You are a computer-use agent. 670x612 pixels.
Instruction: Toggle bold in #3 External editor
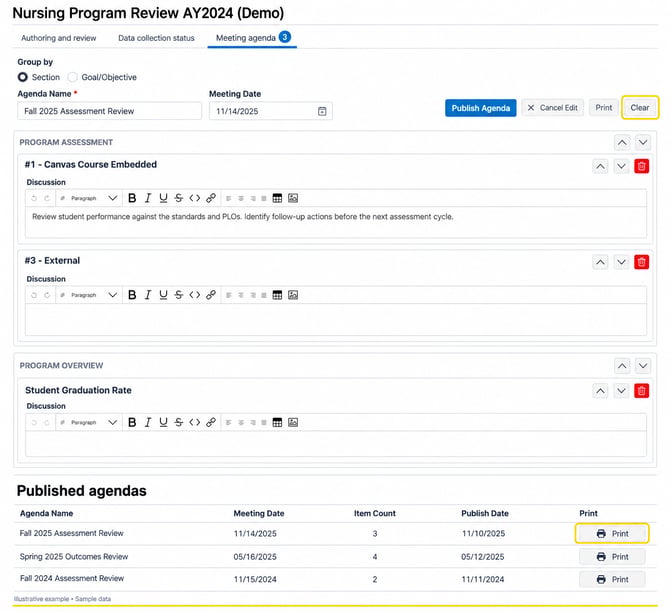[x=132, y=295]
